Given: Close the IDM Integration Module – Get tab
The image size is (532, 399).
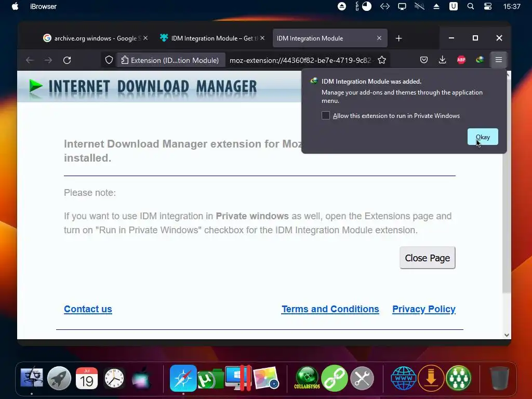Looking at the screenshot, I should [x=262, y=38].
